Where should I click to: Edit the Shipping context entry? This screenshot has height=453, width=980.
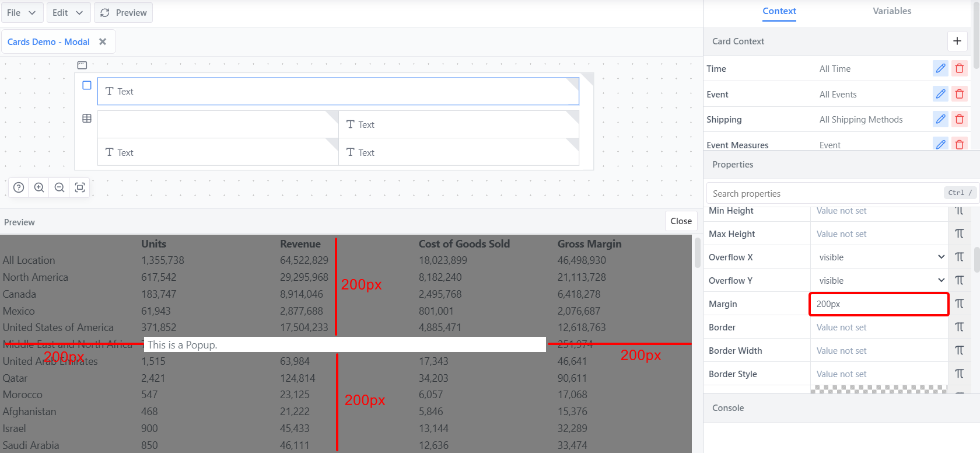coord(940,120)
